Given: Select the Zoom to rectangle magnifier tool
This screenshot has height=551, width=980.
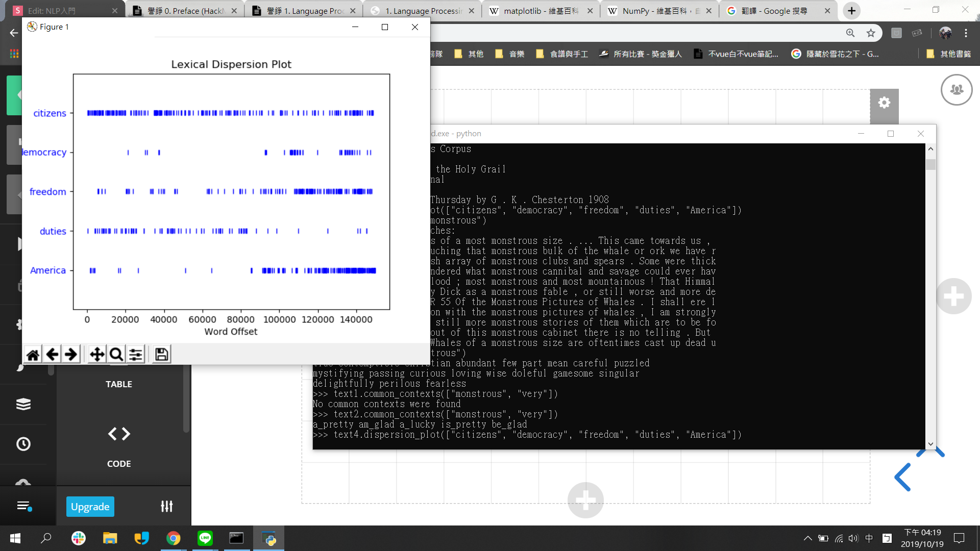Looking at the screenshot, I should [116, 354].
